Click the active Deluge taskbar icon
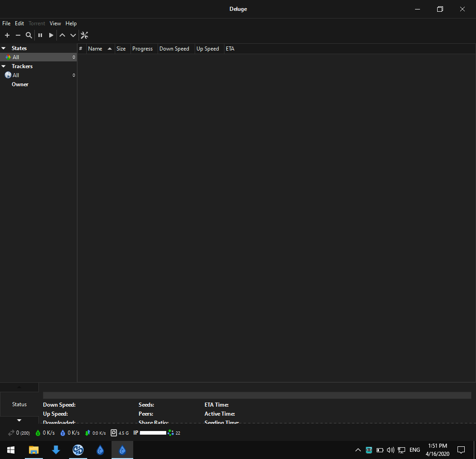Screen dimensions: 476x459 point(122,450)
